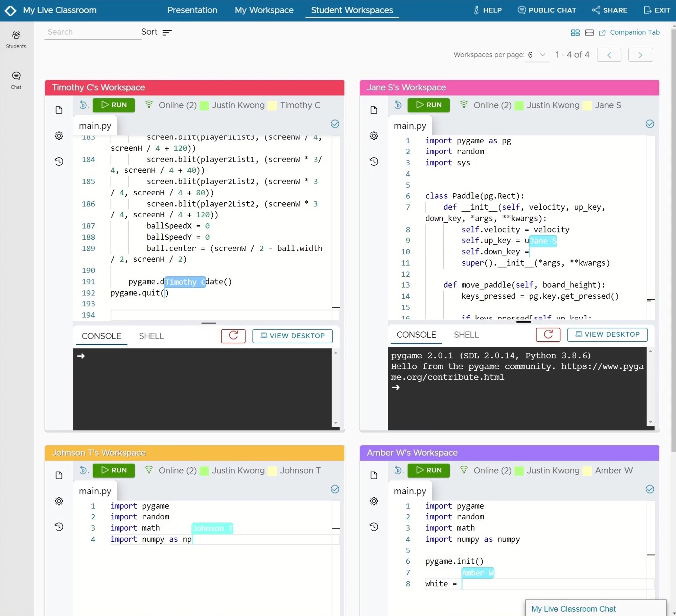Toggle the checkmark circle in Jane S's editor
The width and height of the screenshot is (676, 616).
(649, 124)
